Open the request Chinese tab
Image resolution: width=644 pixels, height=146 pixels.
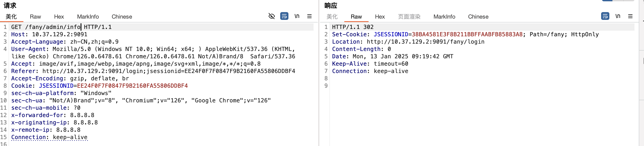tap(122, 17)
